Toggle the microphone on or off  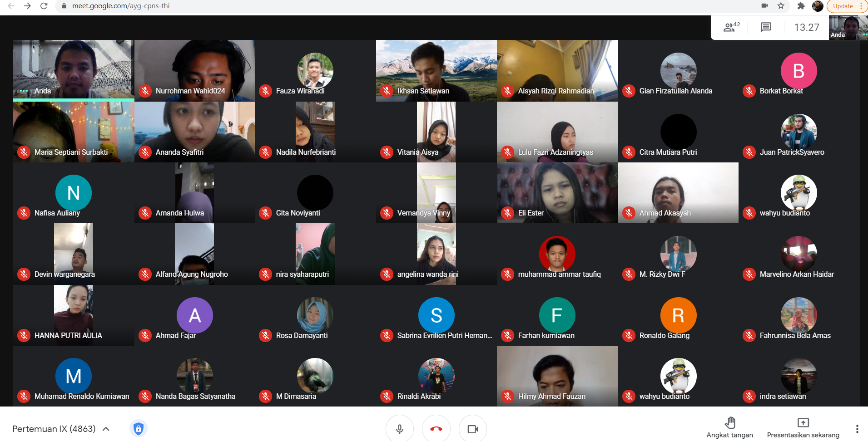pyautogui.click(x=400, y=429)
